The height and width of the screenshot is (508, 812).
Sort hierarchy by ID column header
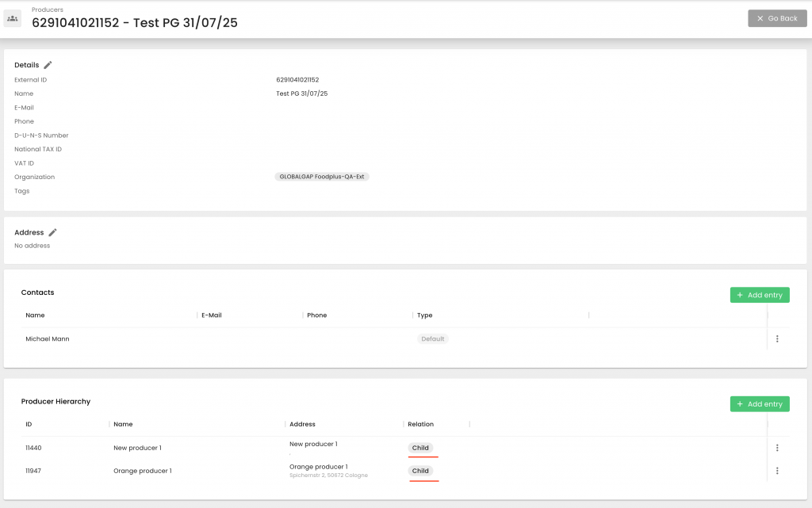point(29,424)
